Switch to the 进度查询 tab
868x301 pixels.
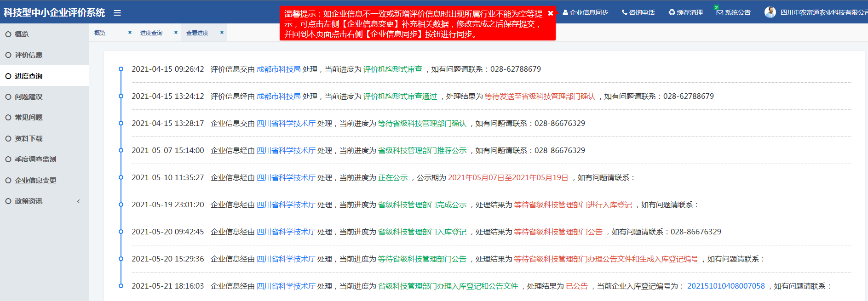point(151,33)
